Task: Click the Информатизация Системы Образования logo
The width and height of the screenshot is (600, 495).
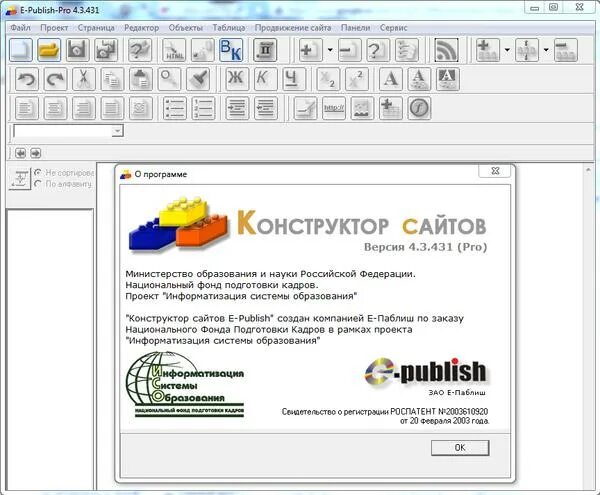Action: pyautogui.click(x=185, y=384)
